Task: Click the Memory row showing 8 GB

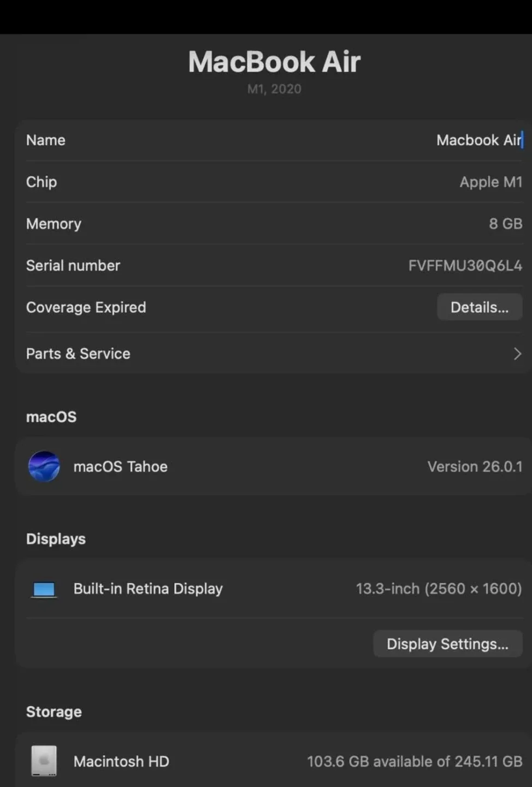Action: [273, 224]
